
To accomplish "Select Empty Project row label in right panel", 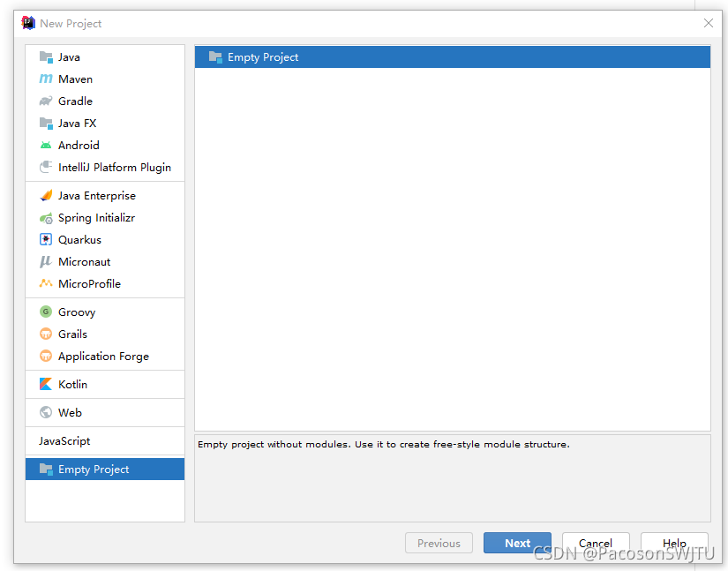I will coord(263,57).
